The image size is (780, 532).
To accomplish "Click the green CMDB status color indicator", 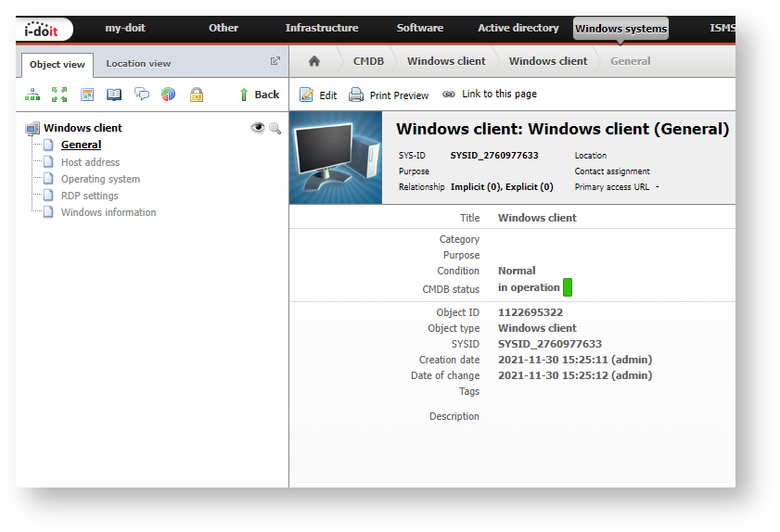I will pos(568,287).
